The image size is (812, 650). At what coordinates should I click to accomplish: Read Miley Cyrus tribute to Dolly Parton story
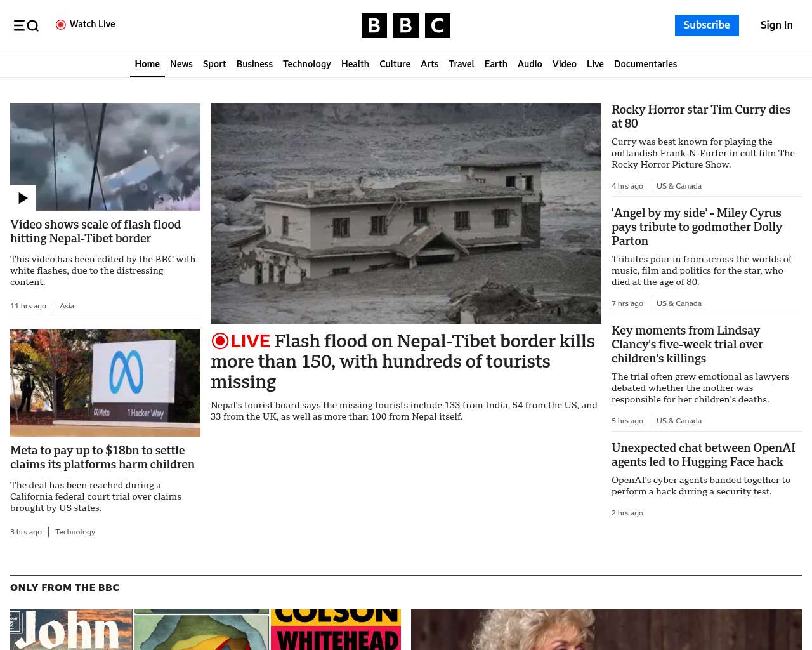click(697, 227)
